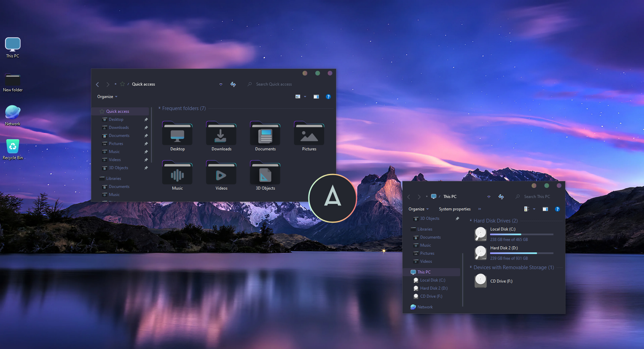Open the Network item on the desktop
The width and height of the screenshot is (644, 349).
point(12,114)
